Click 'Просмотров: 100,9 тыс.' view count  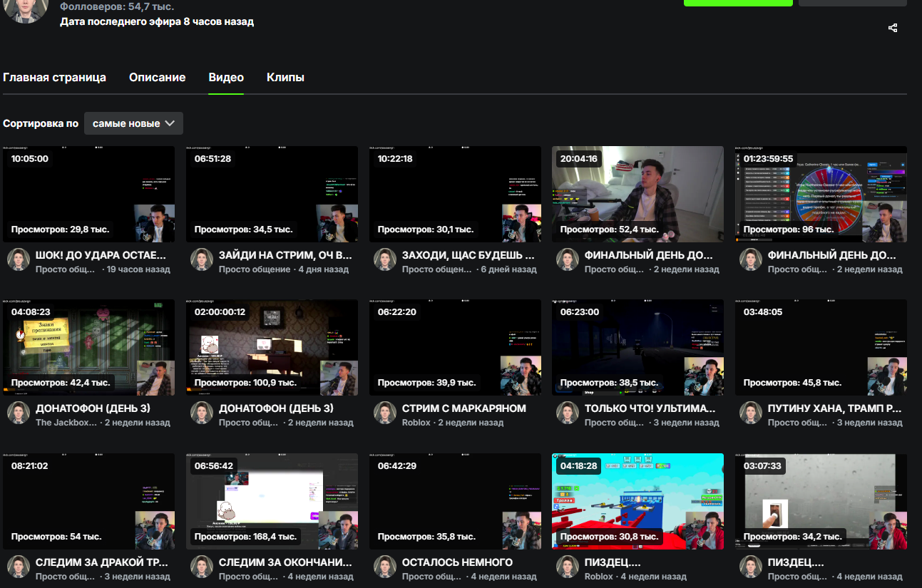point(245,383)
